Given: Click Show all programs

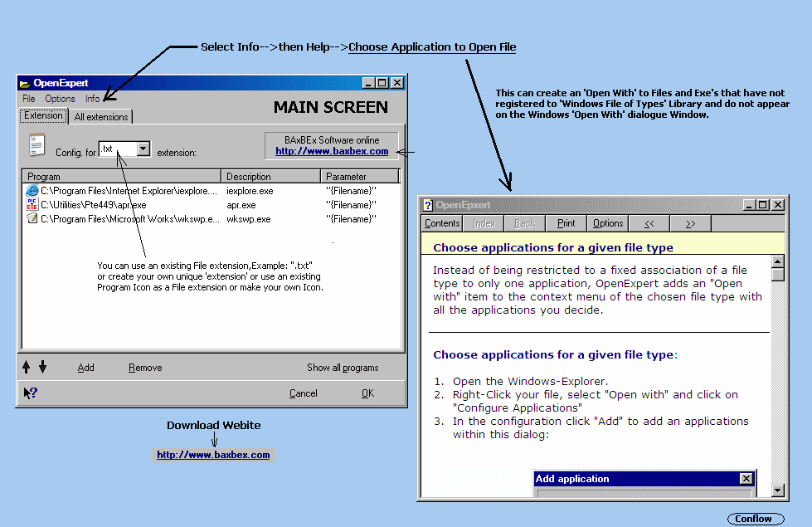Looking at the screenshot, I should pos(343,368).
